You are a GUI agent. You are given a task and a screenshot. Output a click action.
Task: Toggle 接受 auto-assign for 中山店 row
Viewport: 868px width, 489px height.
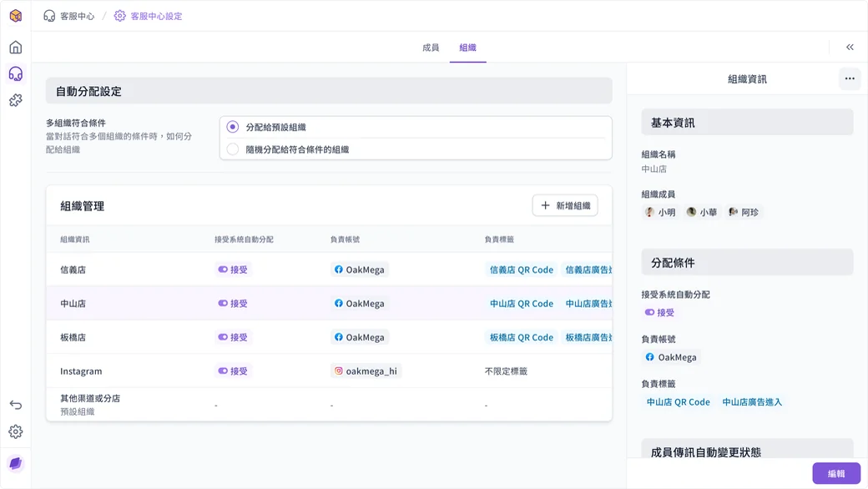point(233,303)
